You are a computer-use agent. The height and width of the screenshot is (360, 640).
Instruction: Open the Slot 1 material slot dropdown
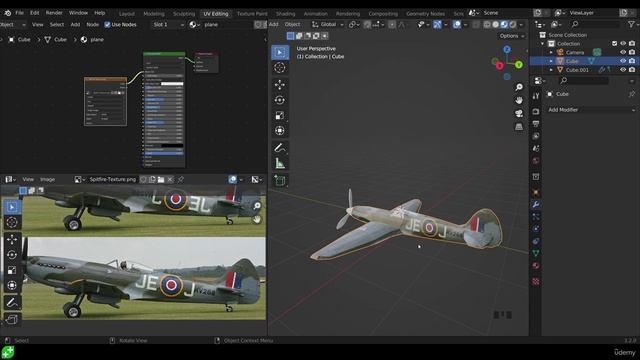pos(168,24)
